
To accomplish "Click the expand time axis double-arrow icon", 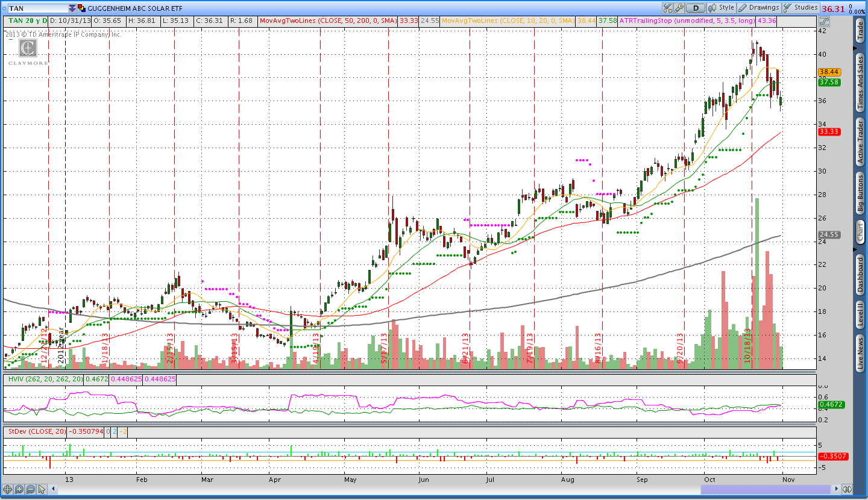I will pos(847,489).
